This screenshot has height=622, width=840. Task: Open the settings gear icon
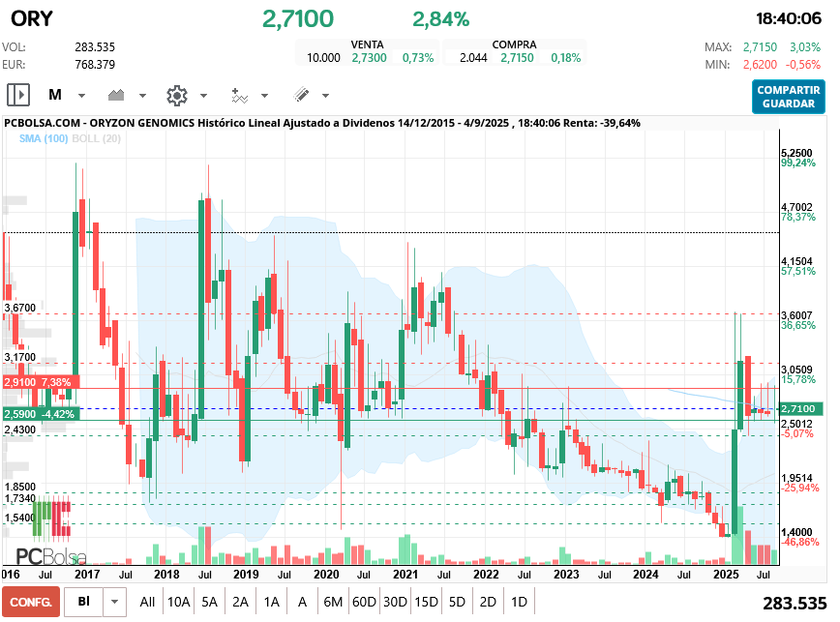tap(177, 95)
